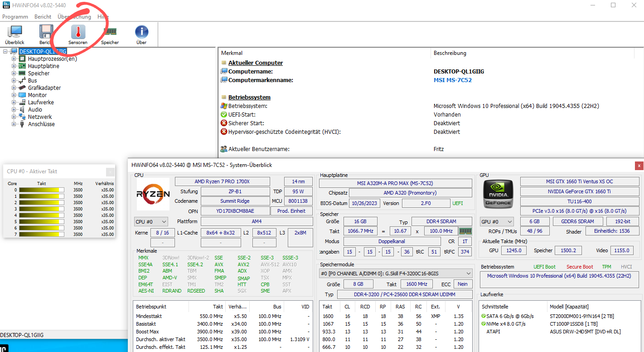
Task: Close the CPU #0 Aktiver Takt panel
Action: coord(110,172)
